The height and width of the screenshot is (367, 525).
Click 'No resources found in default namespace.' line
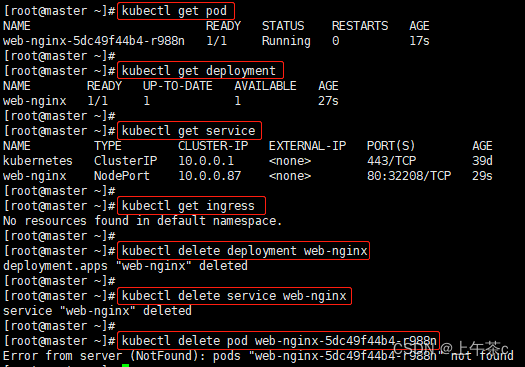pos(143,221)
